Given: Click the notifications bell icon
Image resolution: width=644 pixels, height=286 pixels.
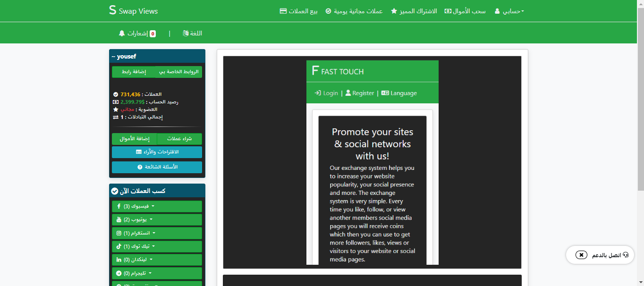Looking at the screenshot, I should pyautogui.click(x=122, y=34).
